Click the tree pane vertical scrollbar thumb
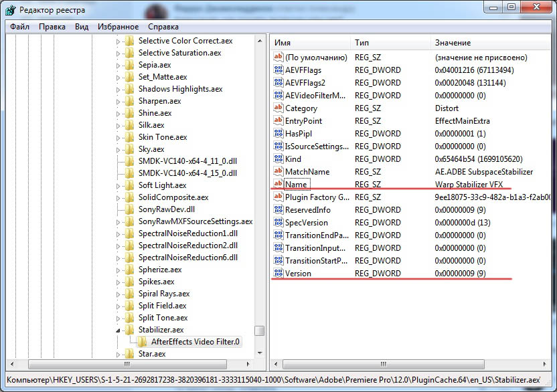 point(260,330)
